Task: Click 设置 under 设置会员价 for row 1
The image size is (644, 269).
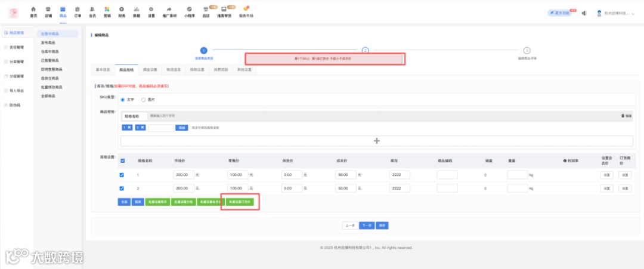Action: pos(606,175)
